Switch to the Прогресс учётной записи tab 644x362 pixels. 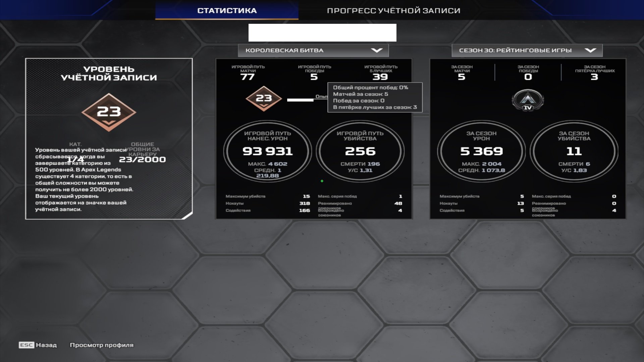(x=393, y=10)
